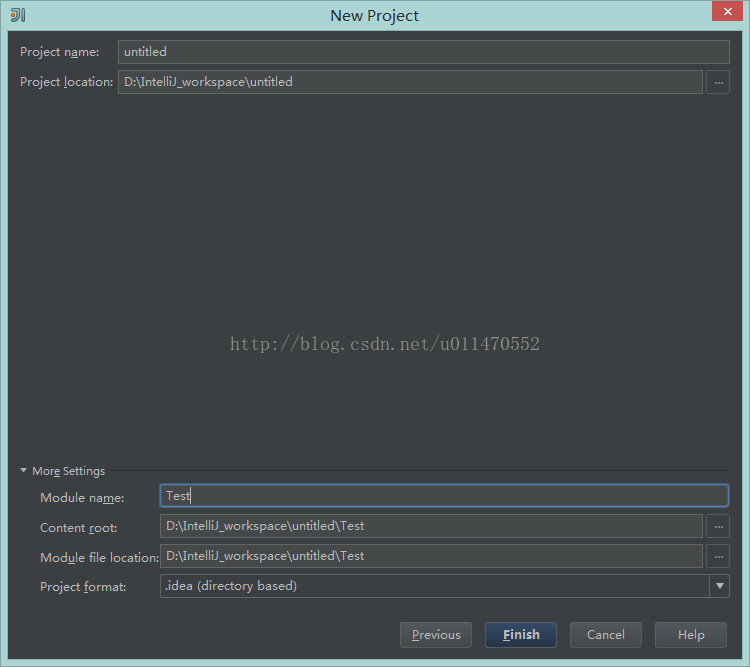Click the Project location label
This screenshot has height=667, width=750.
(x=66, y=82)
